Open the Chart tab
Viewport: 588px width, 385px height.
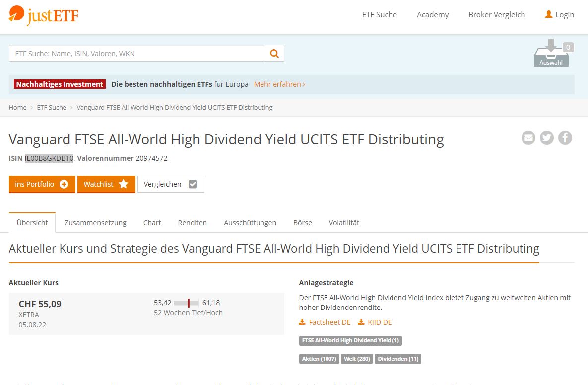(152, 223)
